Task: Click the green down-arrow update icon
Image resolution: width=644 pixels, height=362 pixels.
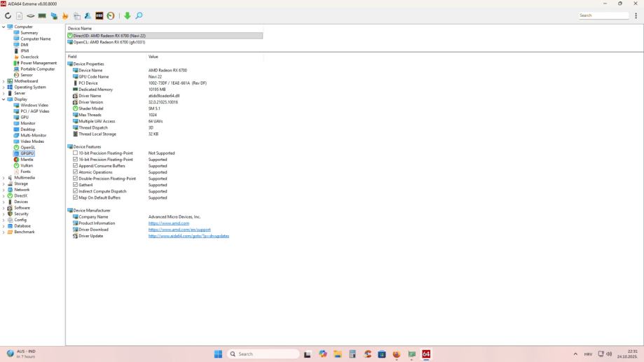Action: [128, 15]
